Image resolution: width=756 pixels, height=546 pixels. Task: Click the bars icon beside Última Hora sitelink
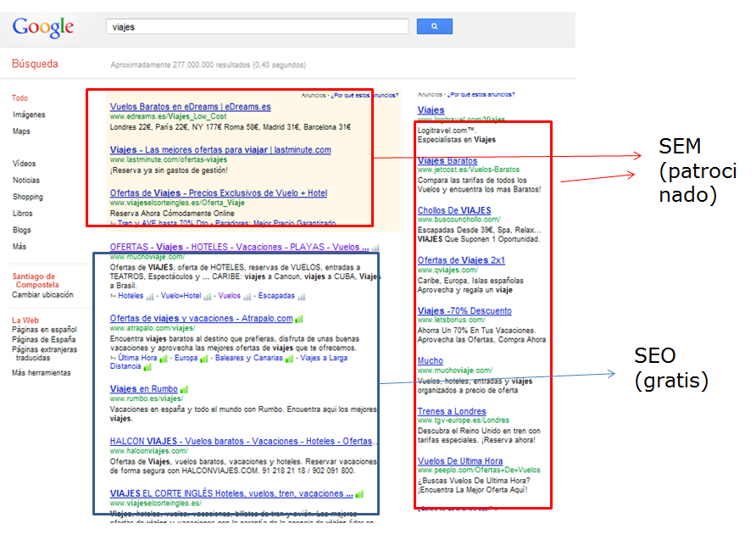pos(164,359)
